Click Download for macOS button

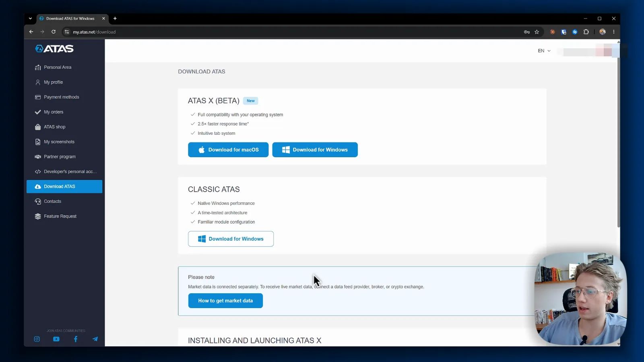click(228, 150)
